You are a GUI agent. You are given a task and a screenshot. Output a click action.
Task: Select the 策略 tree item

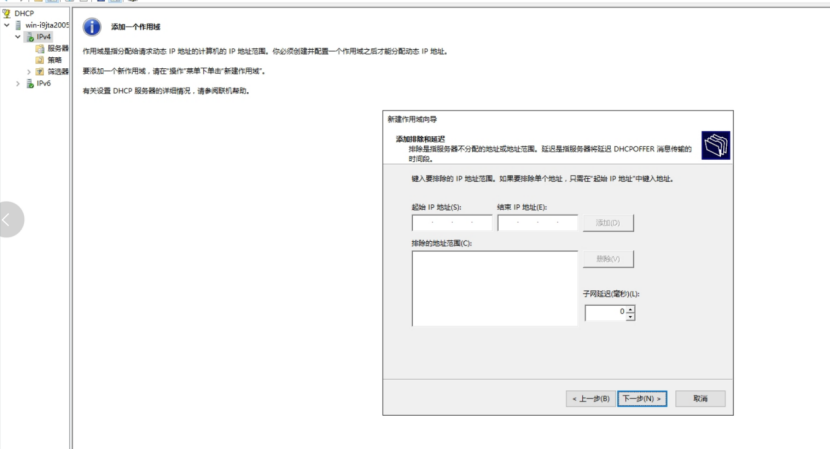[x=55, y=60]
